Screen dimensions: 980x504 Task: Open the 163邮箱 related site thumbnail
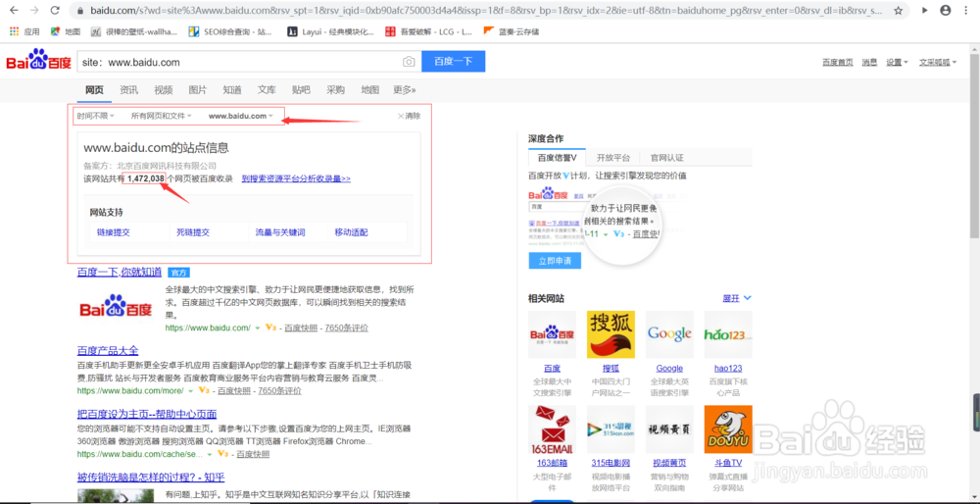coord(552,428)
